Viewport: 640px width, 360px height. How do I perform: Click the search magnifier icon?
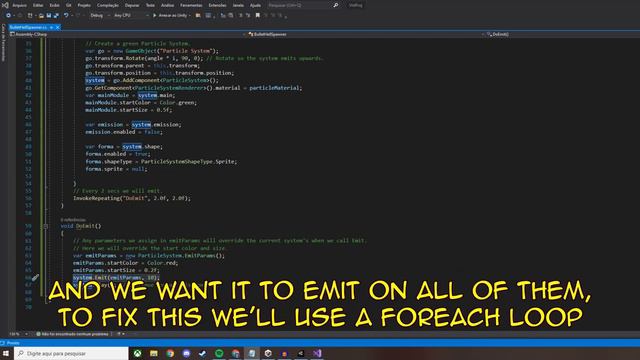click(336, 5)
